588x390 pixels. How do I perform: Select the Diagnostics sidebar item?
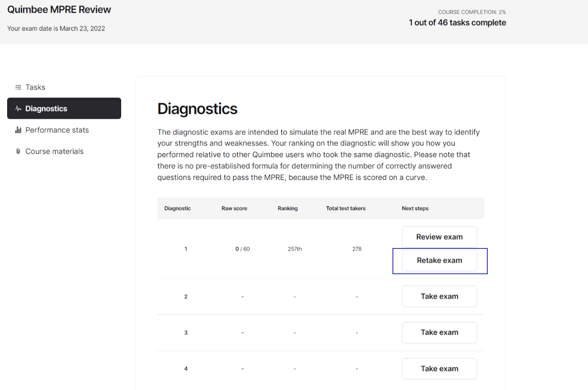click(64, 108)
